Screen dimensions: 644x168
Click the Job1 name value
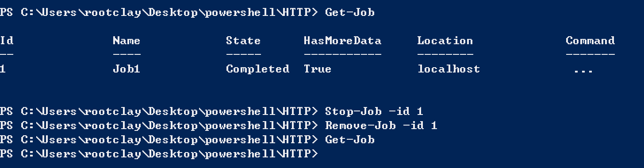[x=126, y=69]
